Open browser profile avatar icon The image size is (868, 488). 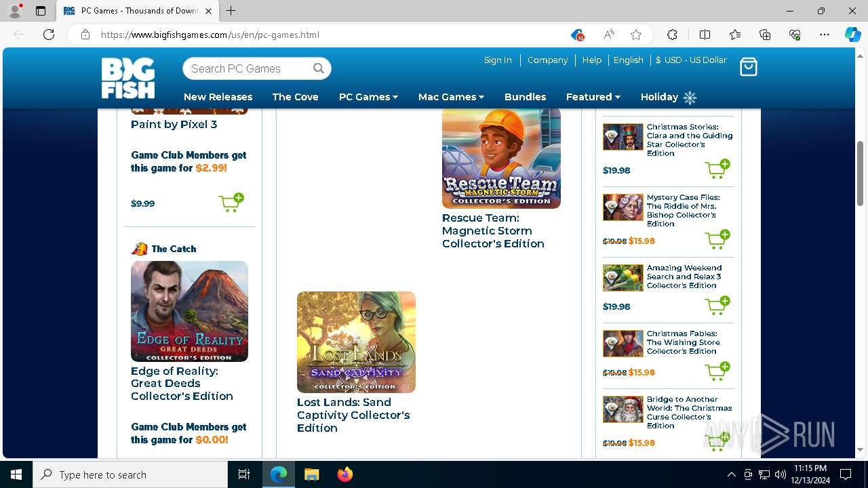[x=15, y=11]
